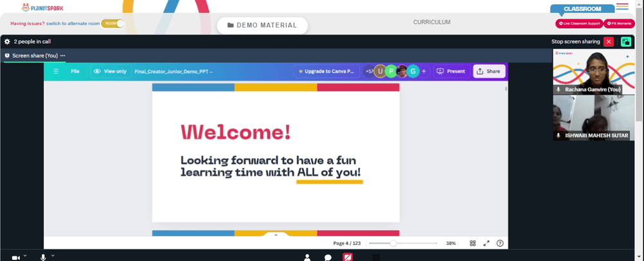Click the U collaborator avatar
The image size is (644, 261).
point(381,71)
